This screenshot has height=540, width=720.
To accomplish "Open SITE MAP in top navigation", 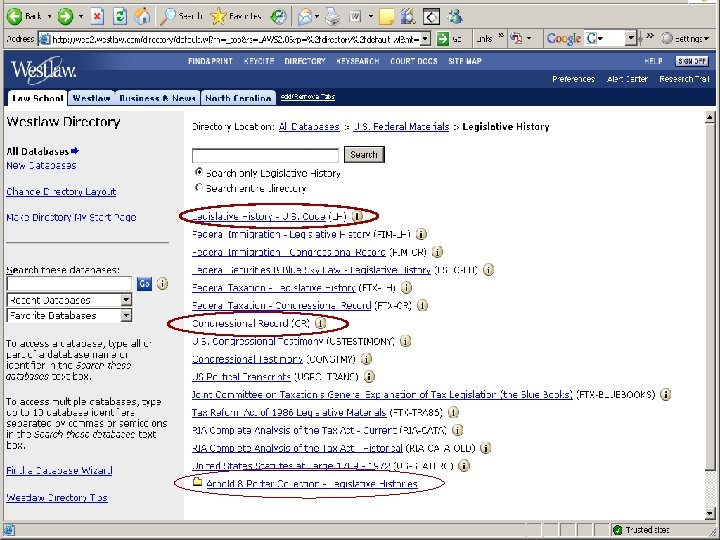I will [465, 61].
